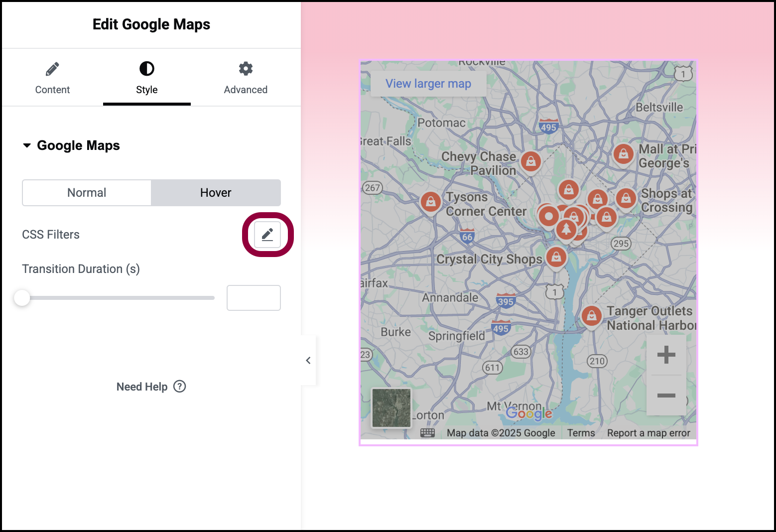776x532 pixels.
Task: Click the Transition Duration (s) label
Action: [x=81, y=269]
